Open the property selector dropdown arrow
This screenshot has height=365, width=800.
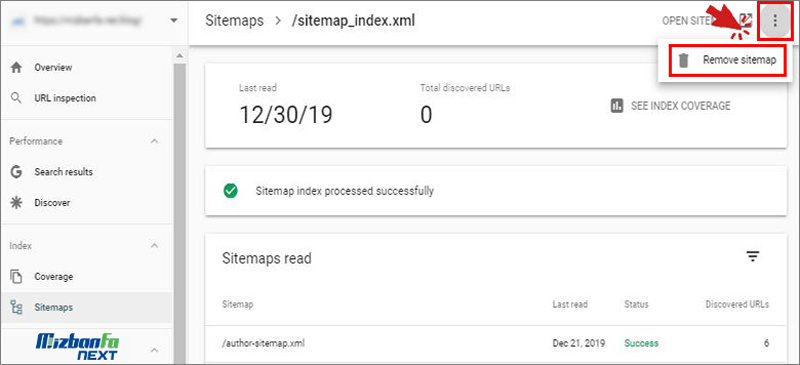pos(174,21)
